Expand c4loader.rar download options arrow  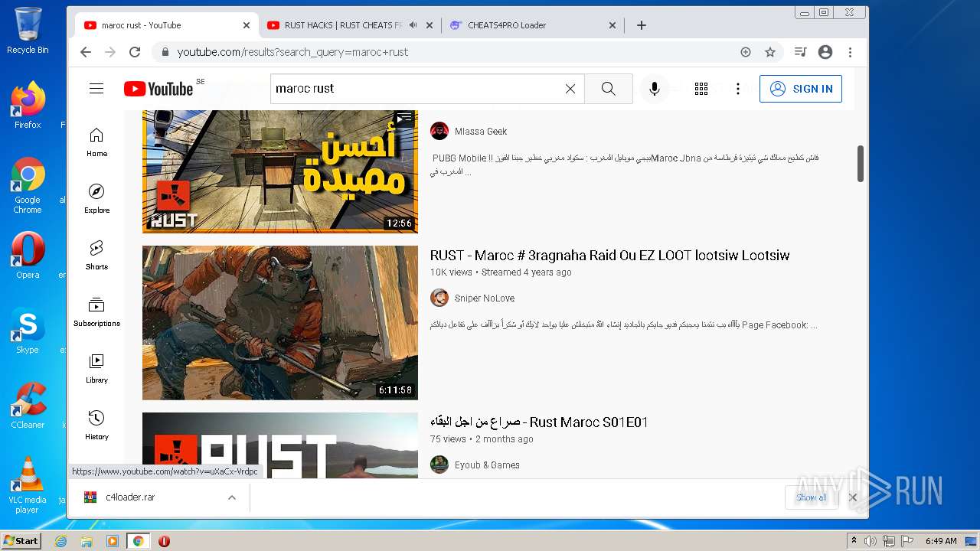tap(231, 497)
